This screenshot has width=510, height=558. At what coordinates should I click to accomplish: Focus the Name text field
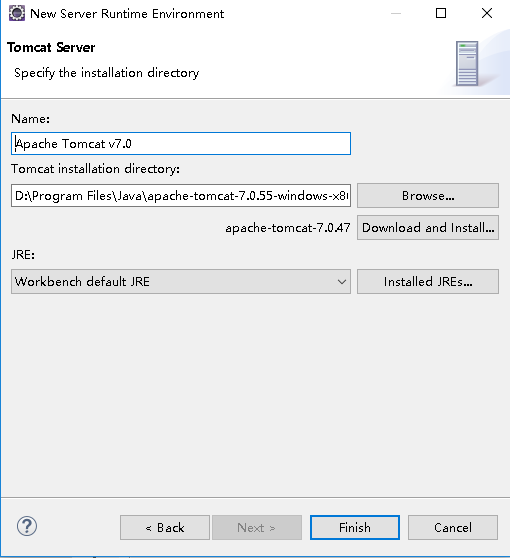tap(181, 143)
